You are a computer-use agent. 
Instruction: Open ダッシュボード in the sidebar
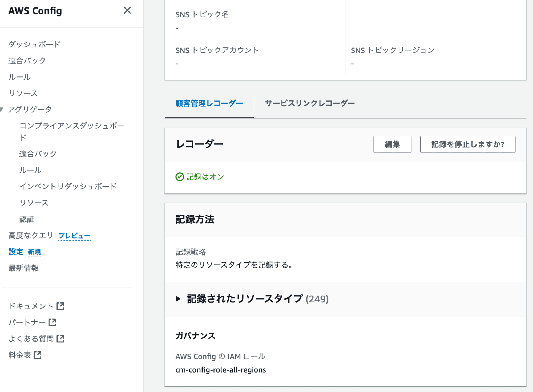pos(34,44)
